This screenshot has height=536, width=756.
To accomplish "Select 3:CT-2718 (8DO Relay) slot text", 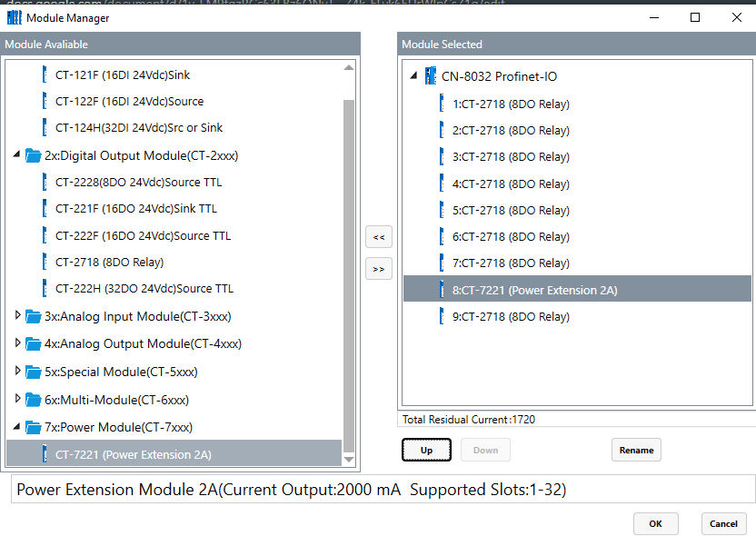I will click(x=511, y=156).
